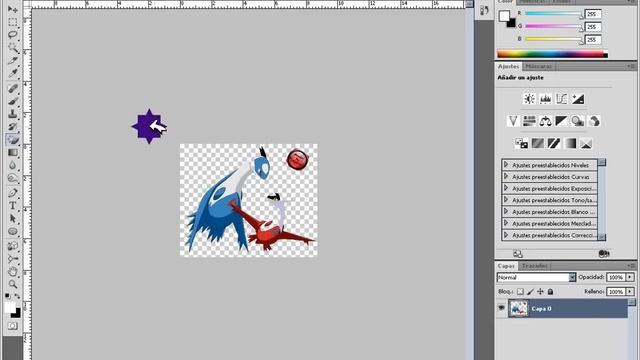The height and width of the screenshot is (360, 640).
Task: Select the Eyedropper tool
Action: [x=13, y=73]
